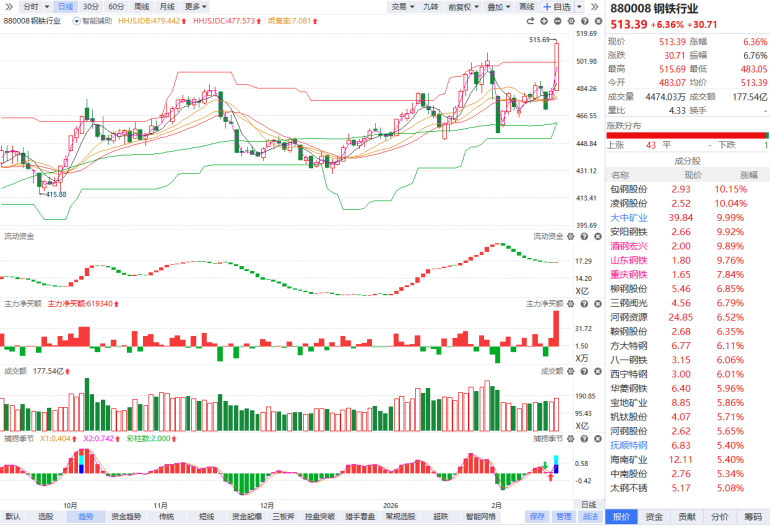Viewport: 771px width, 527px height.
Task: Open 包钢股份 from constituent list
Action: pos(629,189)
